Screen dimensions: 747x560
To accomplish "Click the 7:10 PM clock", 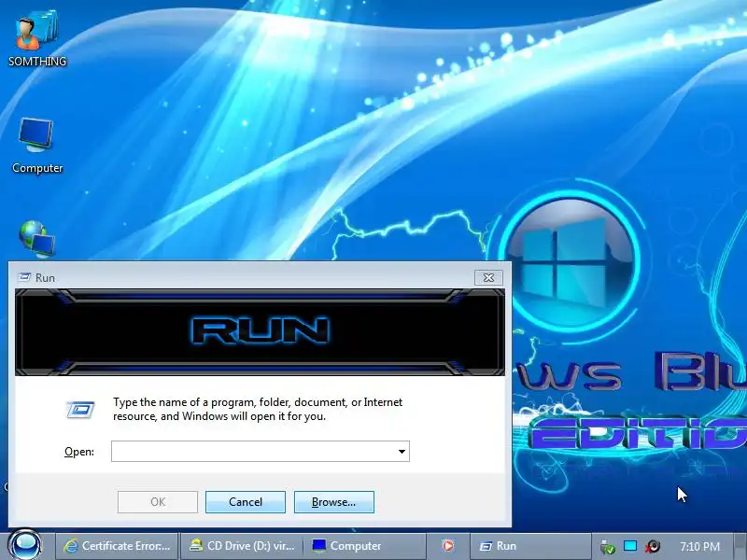I will 699,546.
